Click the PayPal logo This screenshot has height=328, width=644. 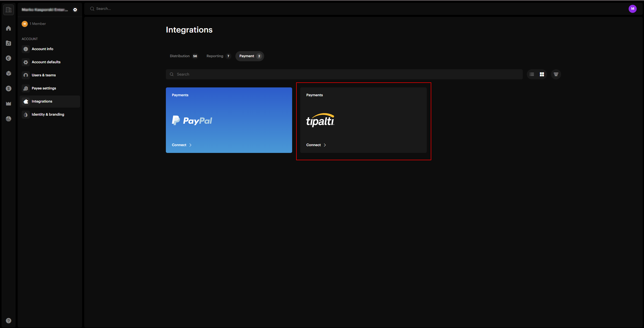coord(192,120)
